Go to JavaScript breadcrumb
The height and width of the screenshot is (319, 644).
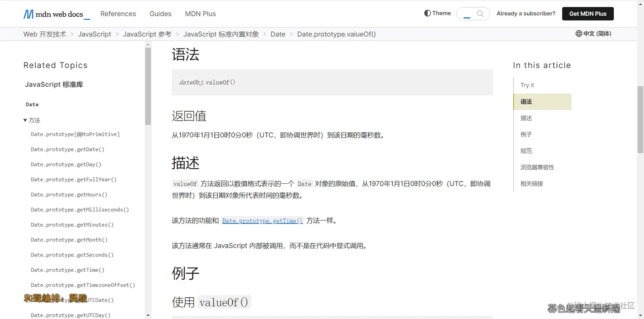[95, 34]
